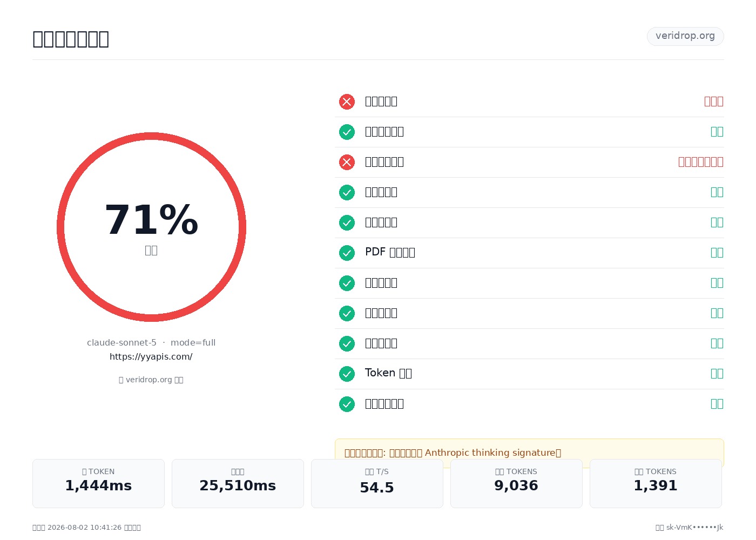The height and width of the screenshot is (540, 756).
Task: Click the red X icon in the topmost check row
Action: (x=347, y=102)
